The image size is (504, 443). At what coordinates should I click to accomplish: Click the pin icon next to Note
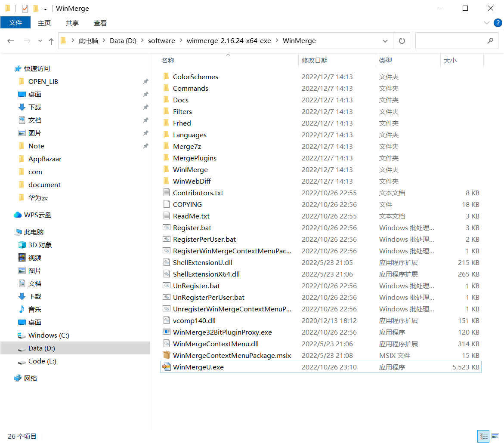[x=145, y=146]
